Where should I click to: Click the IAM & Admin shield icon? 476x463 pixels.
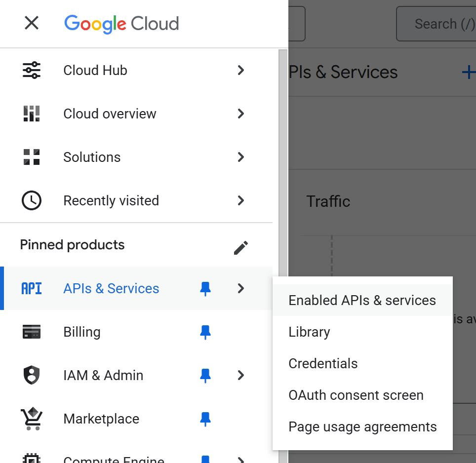click(32, 375)
